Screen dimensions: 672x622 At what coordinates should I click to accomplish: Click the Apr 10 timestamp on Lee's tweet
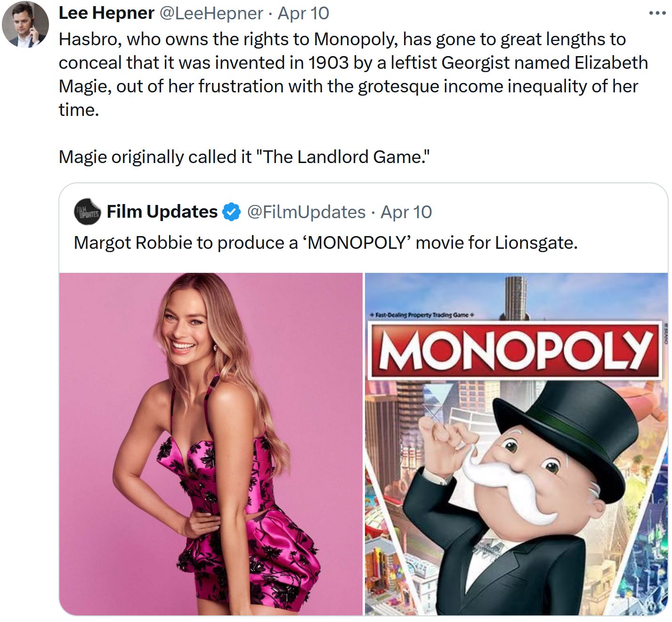(x=303, y=13)
